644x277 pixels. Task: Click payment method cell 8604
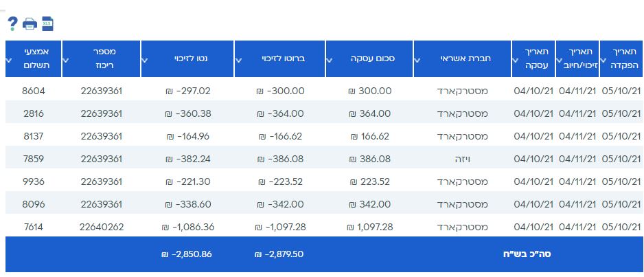click(x=33, y=91)
